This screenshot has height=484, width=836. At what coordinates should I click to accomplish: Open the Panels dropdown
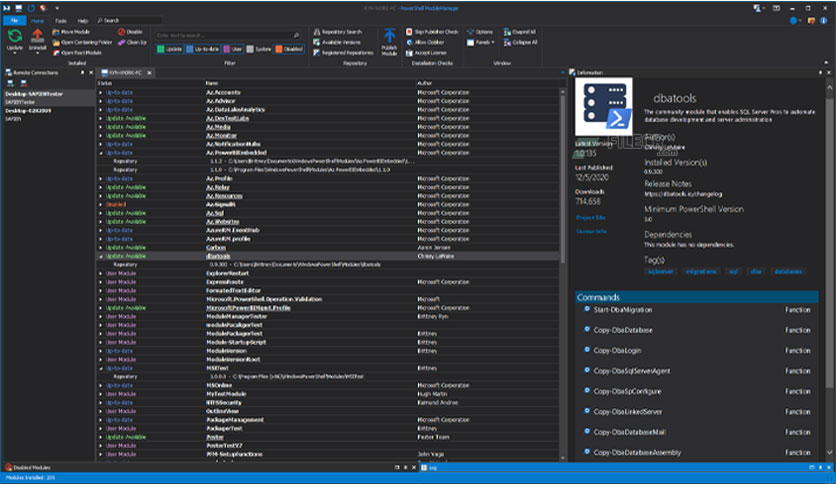(x=481, y=42)
